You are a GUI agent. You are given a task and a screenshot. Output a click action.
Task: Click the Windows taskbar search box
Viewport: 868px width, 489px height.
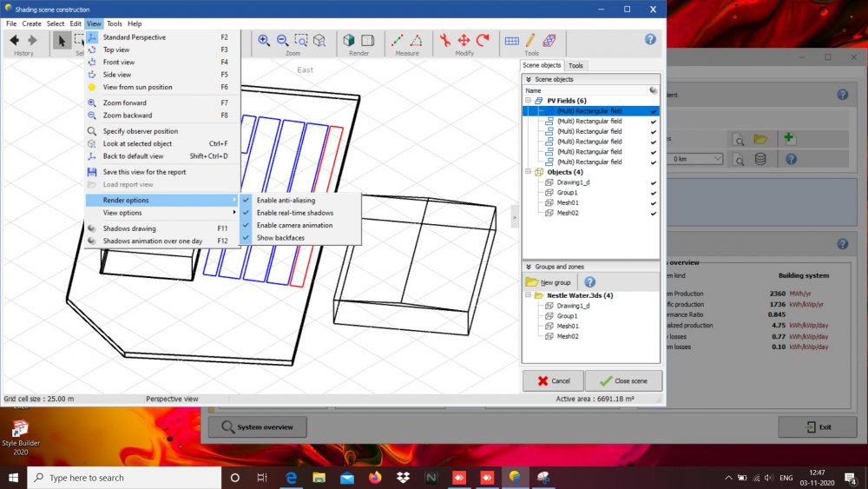122,478
